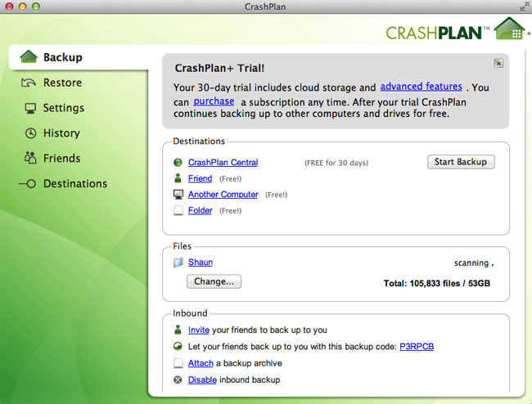Click the green zoom window button
Image resolution: width=532 pixels, height=404 pixels.
(x=36, y=7)
